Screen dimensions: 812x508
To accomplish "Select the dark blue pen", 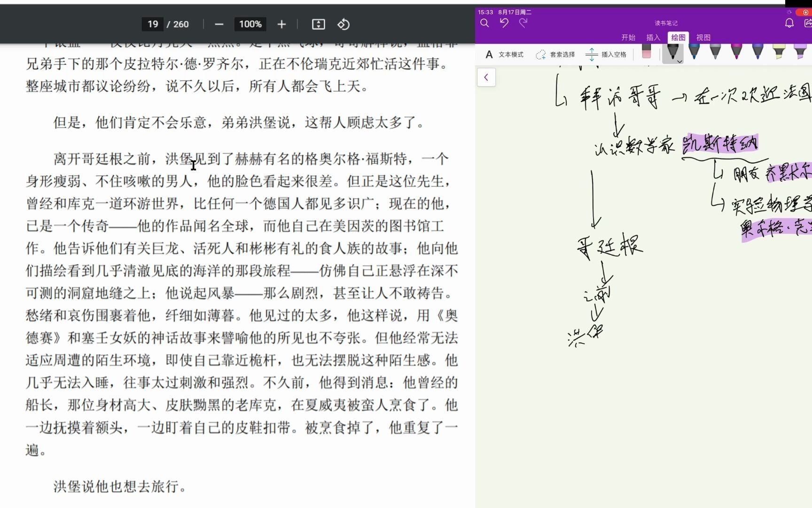I will 757,51.
